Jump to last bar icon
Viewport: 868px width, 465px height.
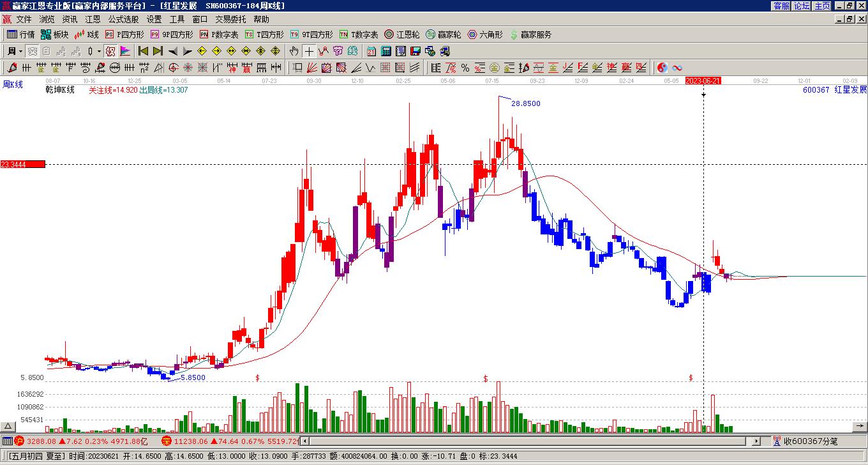158,51
